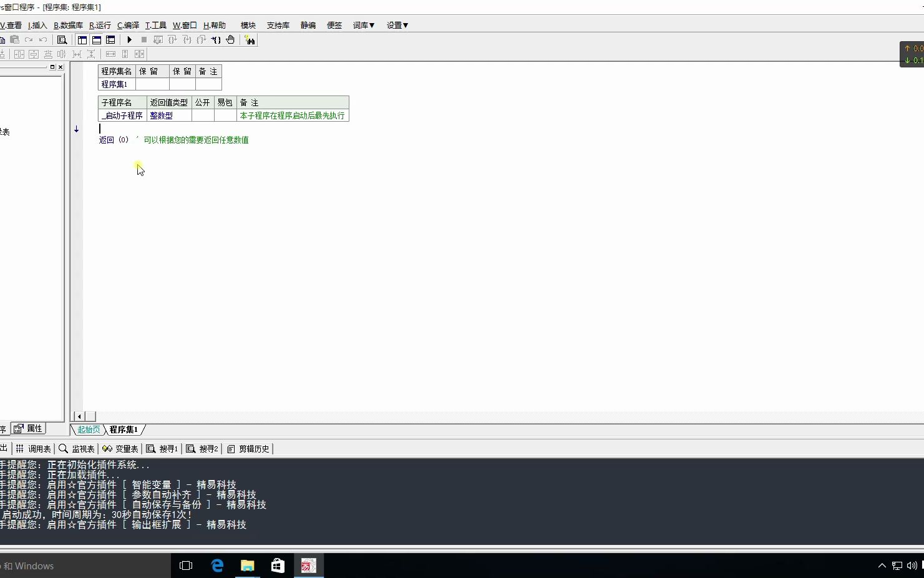Select the 程序集1 editor tab
Viewport: 924px width, 578px height.
click(x=124, y=429)
